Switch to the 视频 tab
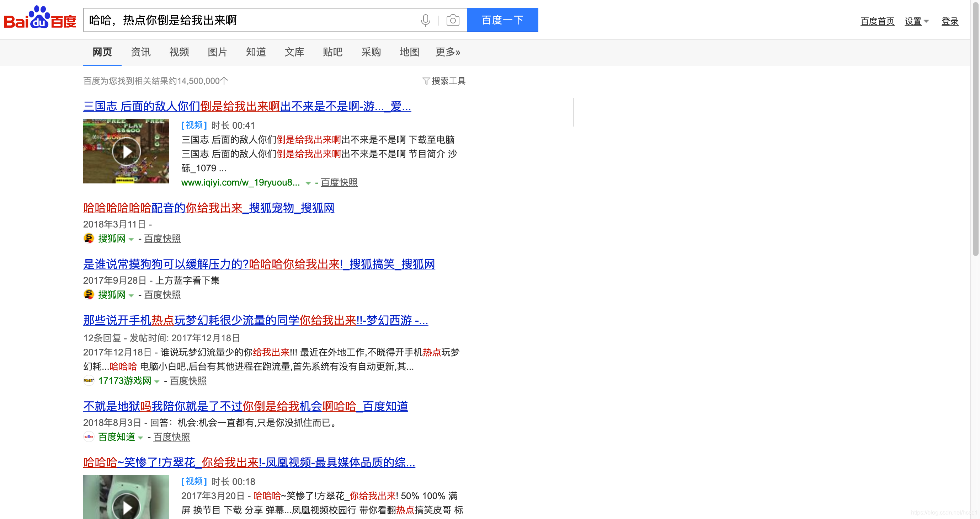This screenshot has height=519, width=980. pos(179,52)
